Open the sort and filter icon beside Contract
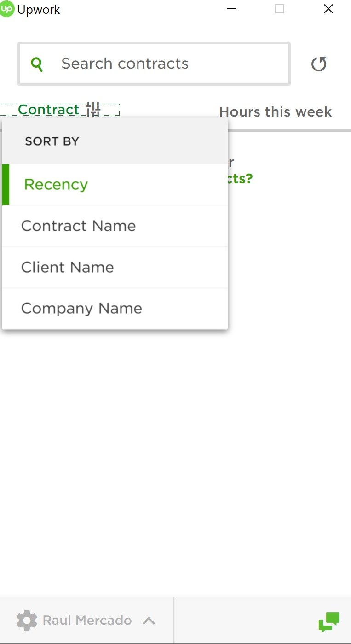Screen dimensions: 351x644 click(93, 110)
